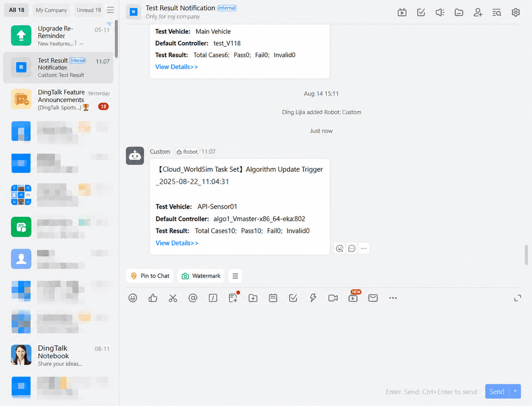The height and width of the screenshot is (406, 532).
Task: Open the mail envelope icon in toolbar
Action: tap(373, 298)
